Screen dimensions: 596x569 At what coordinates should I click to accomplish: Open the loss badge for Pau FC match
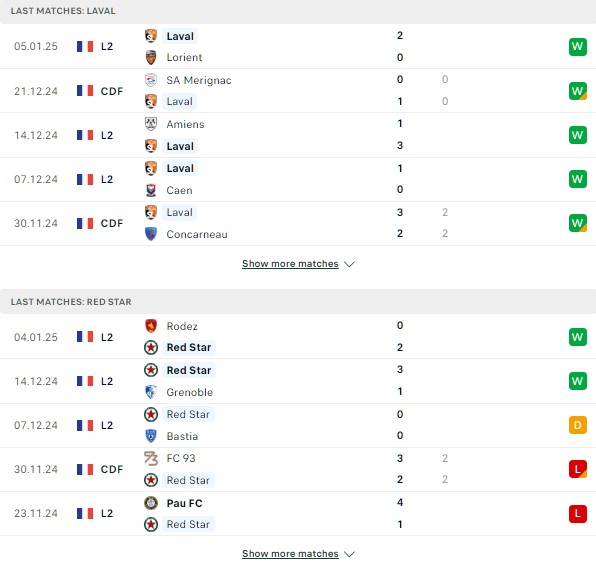coord(577,514)
